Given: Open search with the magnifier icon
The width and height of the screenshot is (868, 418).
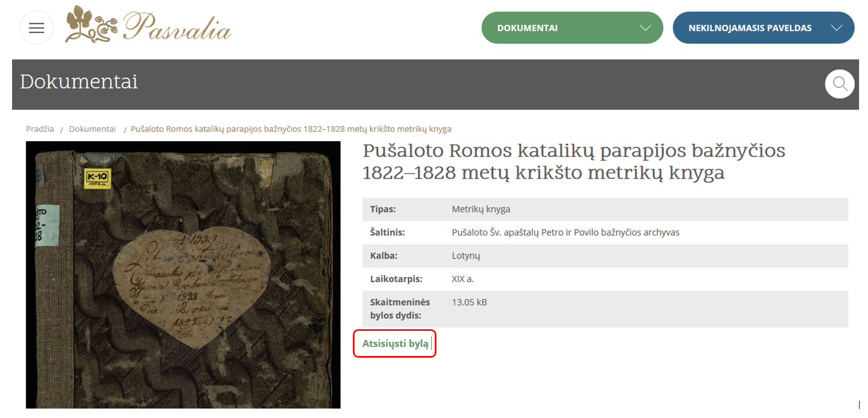Looking at the screenshot, I should click(840, 84).
